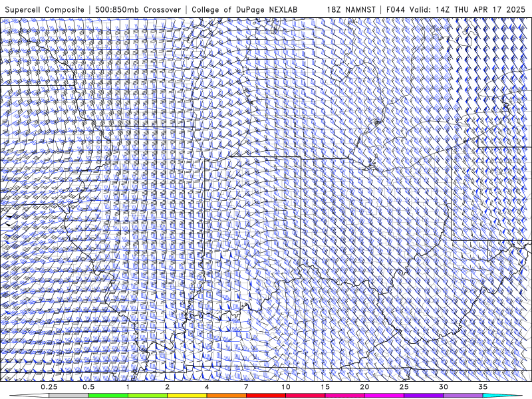Image resolution: width=532 pixels, height=399 pixels.
Task: Click the purple legend color segment
Action: (x=424, y=396)
